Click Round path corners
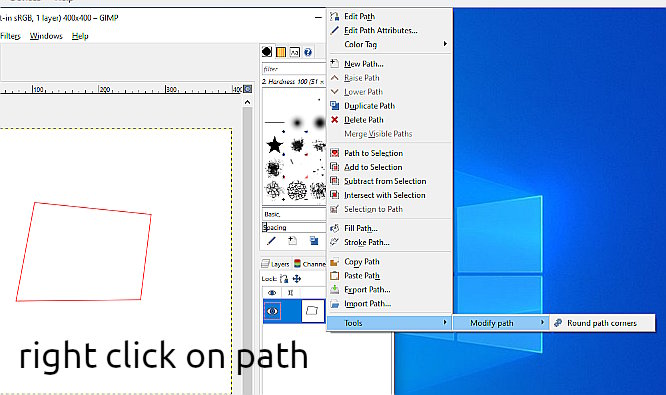The image size is (666, 395). tap(602, 323)
